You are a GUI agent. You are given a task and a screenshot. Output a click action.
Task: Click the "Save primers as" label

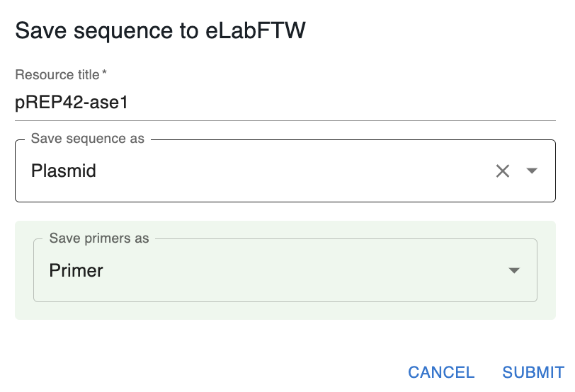tap(99, 238)
